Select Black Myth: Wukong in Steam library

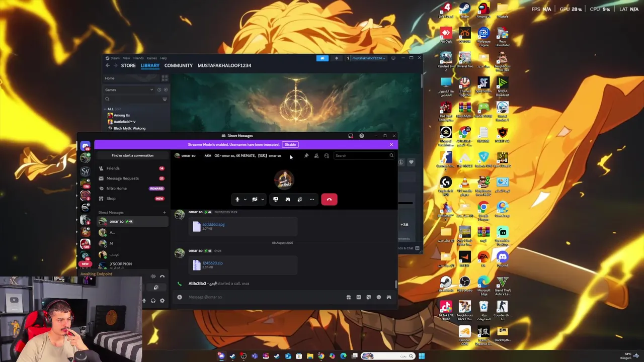(x=127, y=129)
